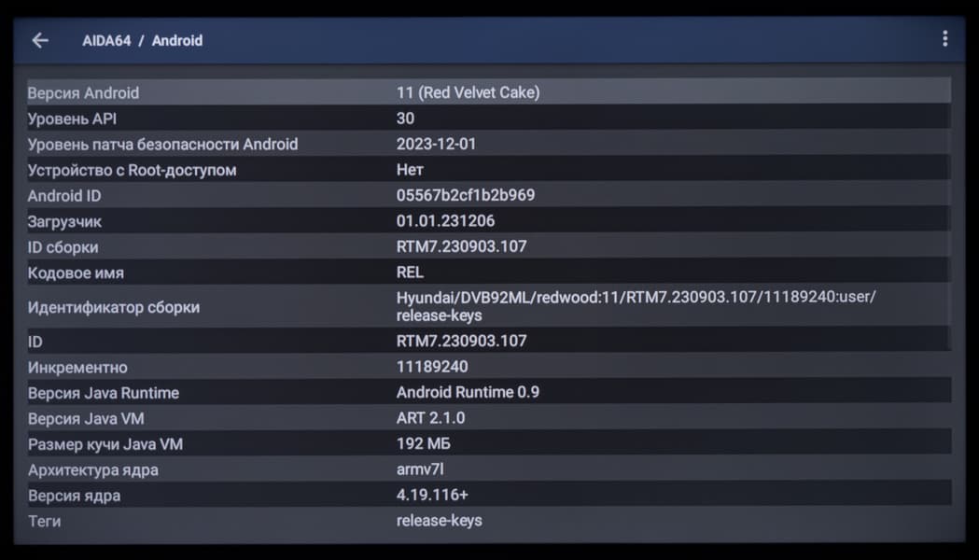
Task: Click kernel version value 4.19.116+
Action: [432, 495]
